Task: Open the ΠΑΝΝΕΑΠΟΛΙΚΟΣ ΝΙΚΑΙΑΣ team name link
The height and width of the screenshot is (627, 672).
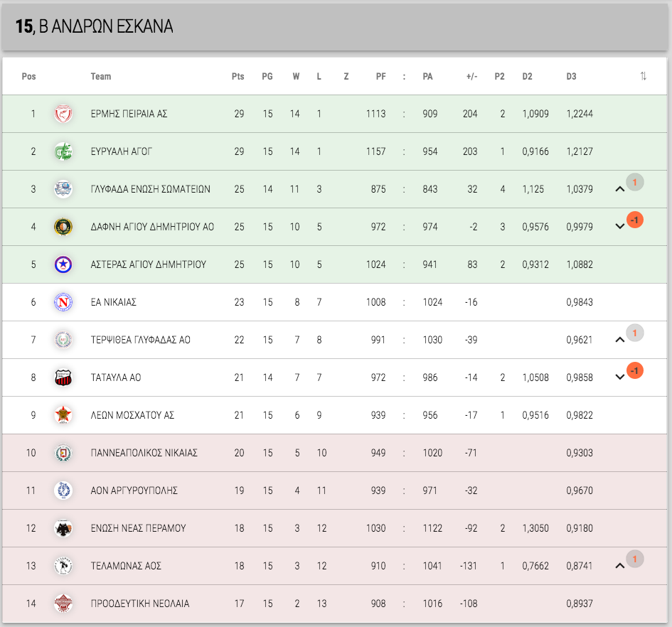Action: click(144, 453)
